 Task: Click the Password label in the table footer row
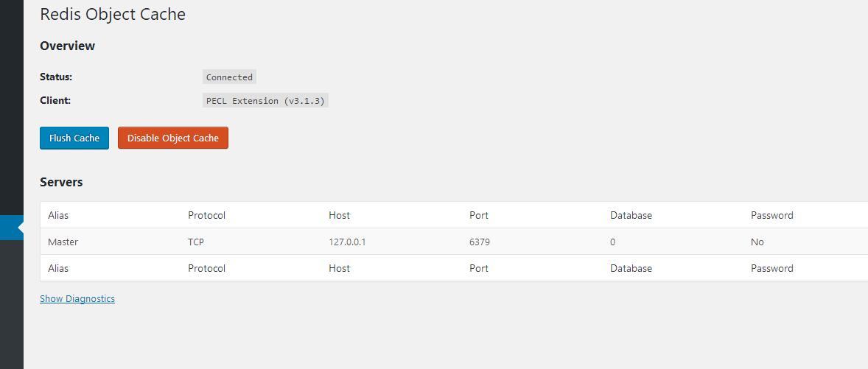[772, 268]
